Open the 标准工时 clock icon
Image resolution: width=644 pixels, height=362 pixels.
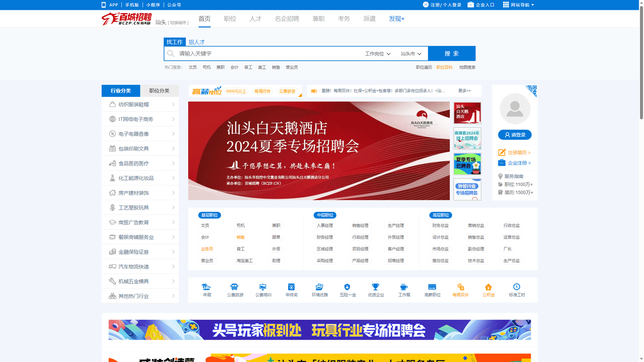(x=517, y=287)
